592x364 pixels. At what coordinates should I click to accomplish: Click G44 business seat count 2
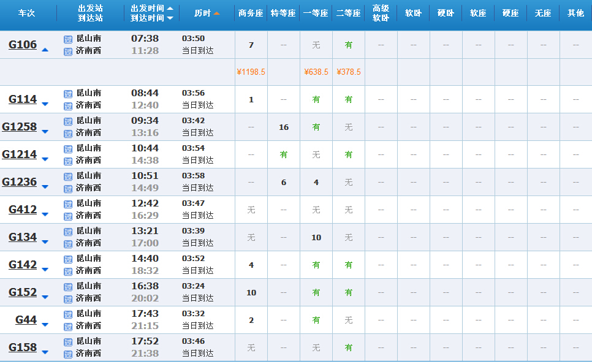(251, 320)
